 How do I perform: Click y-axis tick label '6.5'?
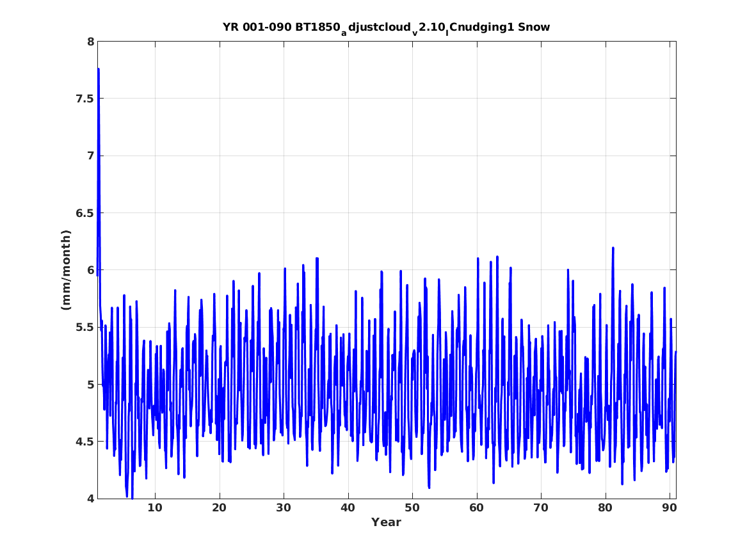pyautogui.click(x=85, y=213)
